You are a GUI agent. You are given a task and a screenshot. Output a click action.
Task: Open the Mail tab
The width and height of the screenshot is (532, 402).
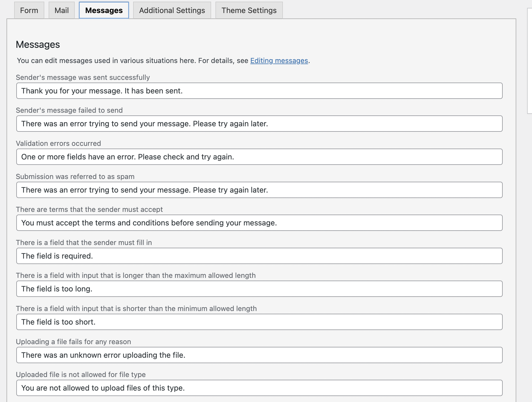(x=62, y=10)
